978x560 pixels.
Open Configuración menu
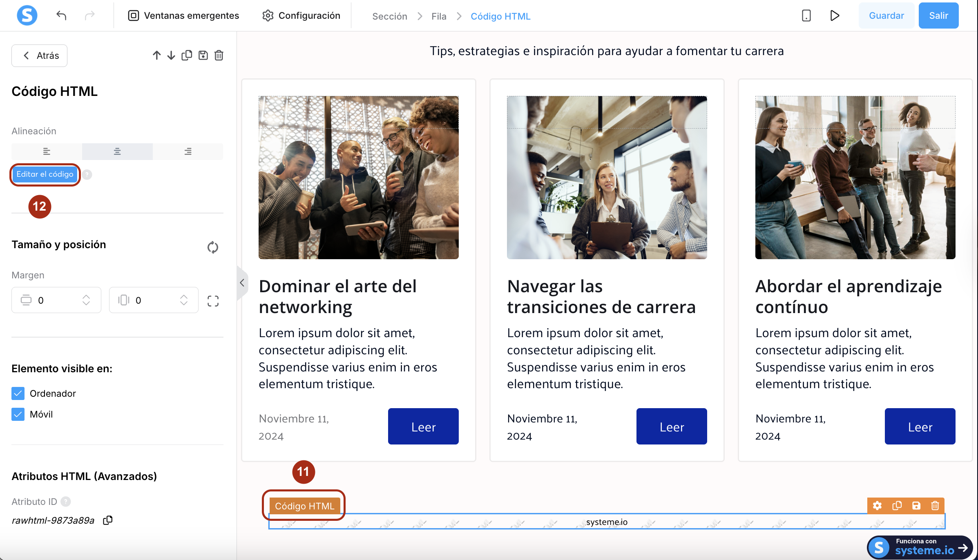click(x=301, y=16)
